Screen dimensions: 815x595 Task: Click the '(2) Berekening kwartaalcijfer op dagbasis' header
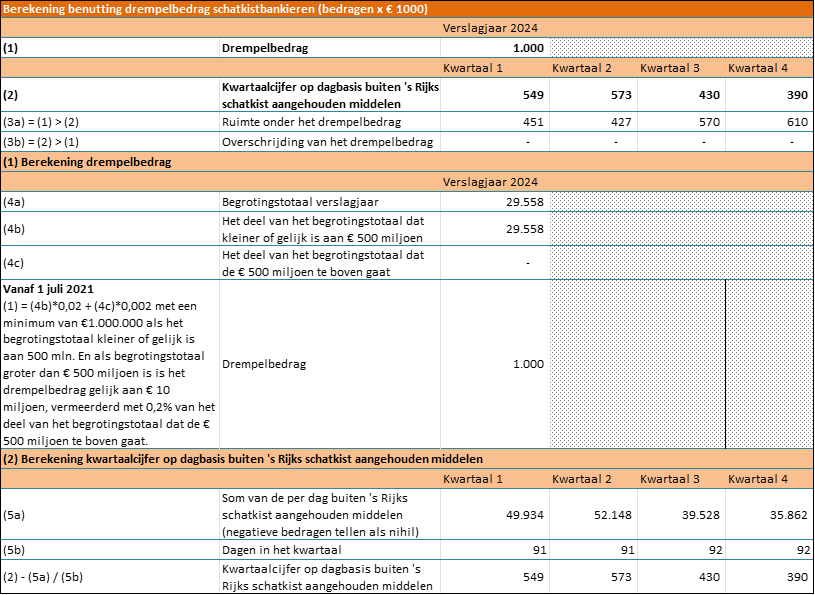(242, 459)
